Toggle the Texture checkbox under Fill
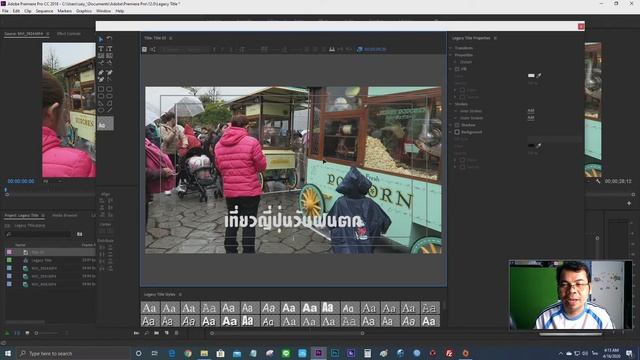 [x=462, y=97]
